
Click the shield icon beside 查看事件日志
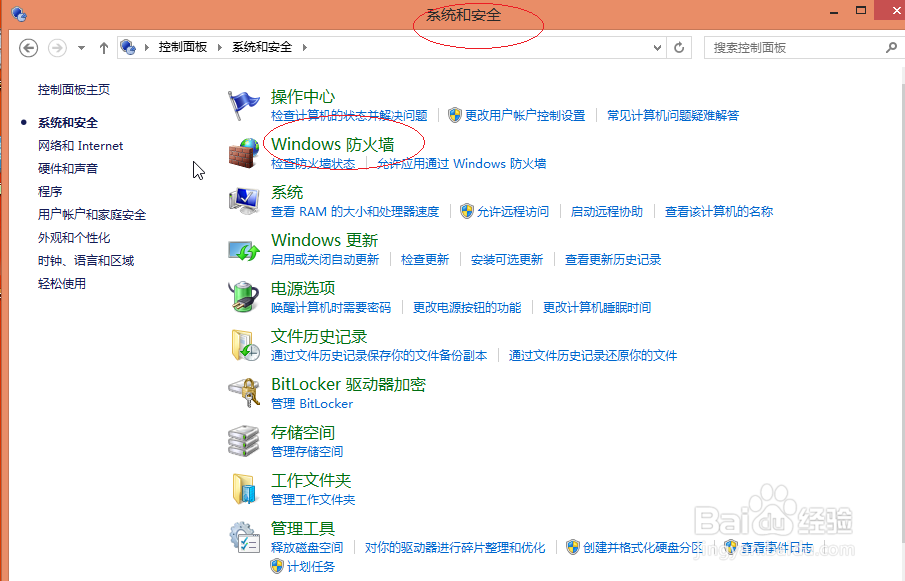point(731,547)
